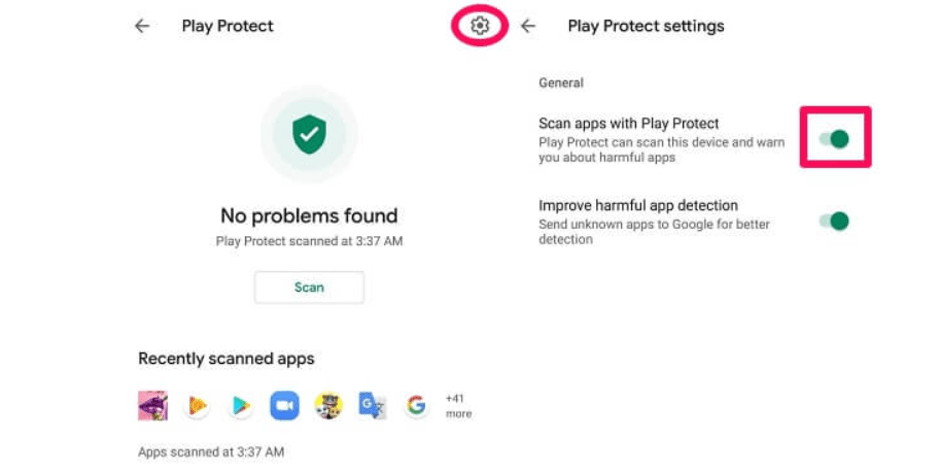Select the Google Translate app icon
Screen dimensions: 941x472
tap(372, 405)
